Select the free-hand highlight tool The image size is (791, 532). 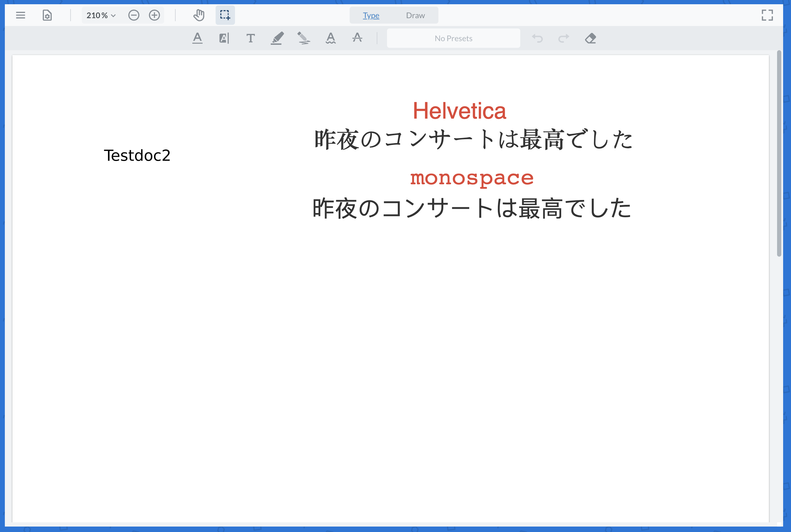point(304,38)
